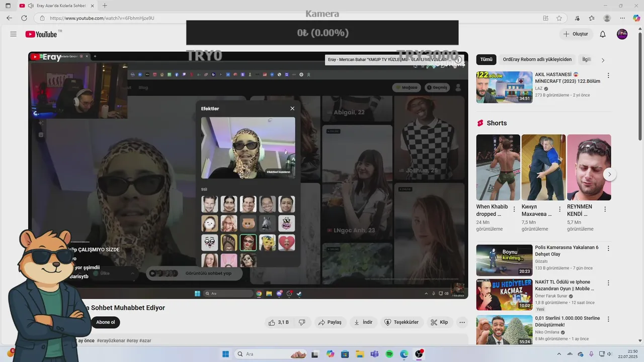Open the video info card icon
644x362 pixels.
[458, 60]
